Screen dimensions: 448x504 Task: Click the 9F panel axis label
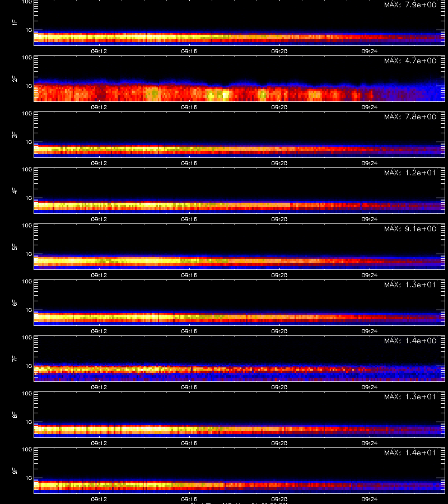15,470
